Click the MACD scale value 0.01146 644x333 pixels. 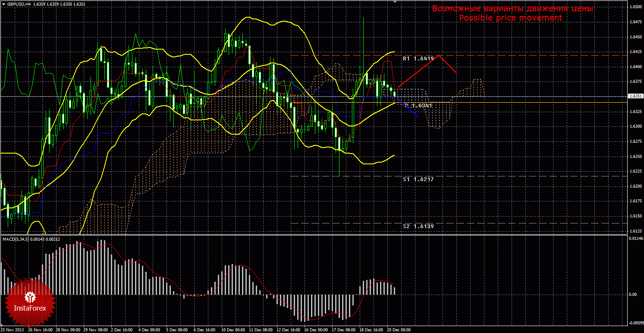point(636,239)
